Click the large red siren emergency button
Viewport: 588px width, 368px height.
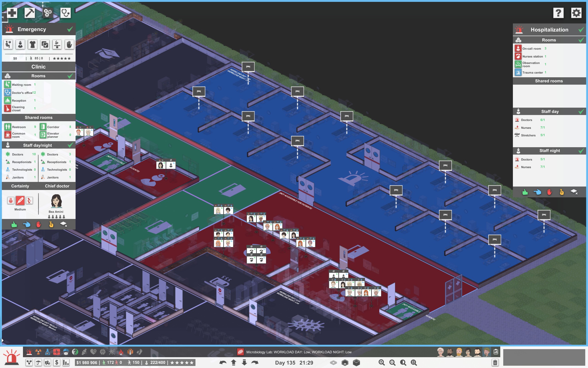coord(11,357)
